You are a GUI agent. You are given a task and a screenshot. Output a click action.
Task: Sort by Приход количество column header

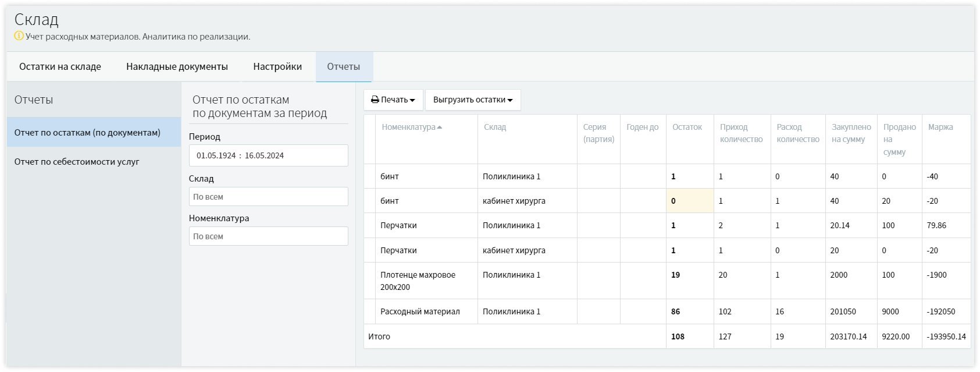point(740,133)
